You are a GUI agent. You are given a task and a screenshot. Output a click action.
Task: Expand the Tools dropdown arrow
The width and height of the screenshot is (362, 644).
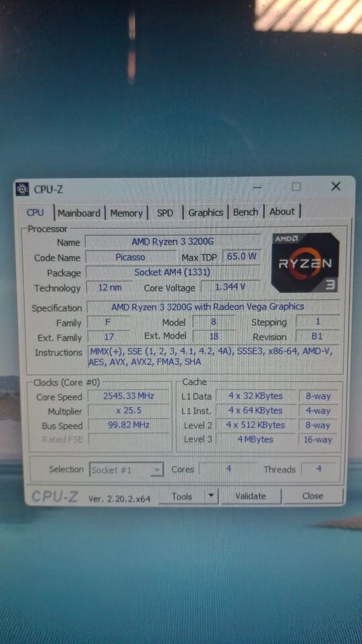(x=211, y=496)
